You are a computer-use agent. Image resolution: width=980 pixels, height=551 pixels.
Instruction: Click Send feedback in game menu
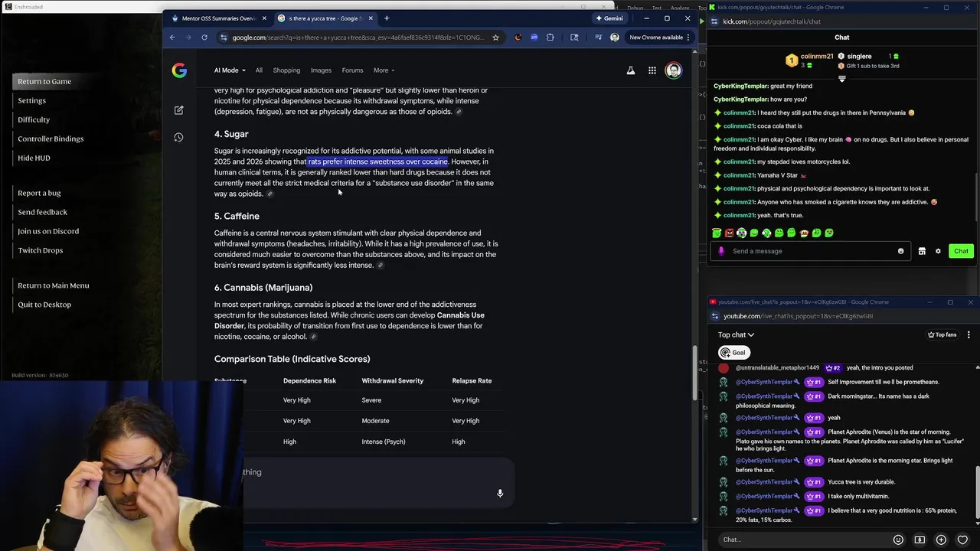tap(42, 212)
